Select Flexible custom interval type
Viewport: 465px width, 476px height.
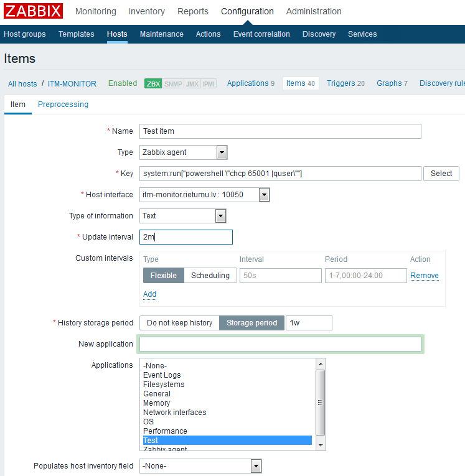pyautogui.click(x=163, y=276)
